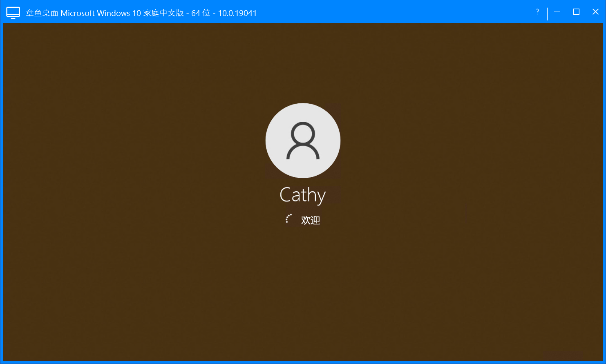Minimize the remote desktop window
The image size is (606, 364).
557,12
